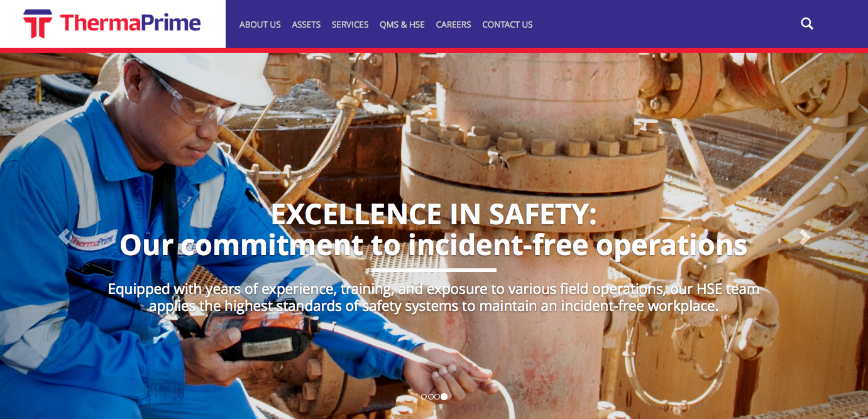Open the CAREERS page
The width and height of the screenshot is (868, 419).
(453, 24)
